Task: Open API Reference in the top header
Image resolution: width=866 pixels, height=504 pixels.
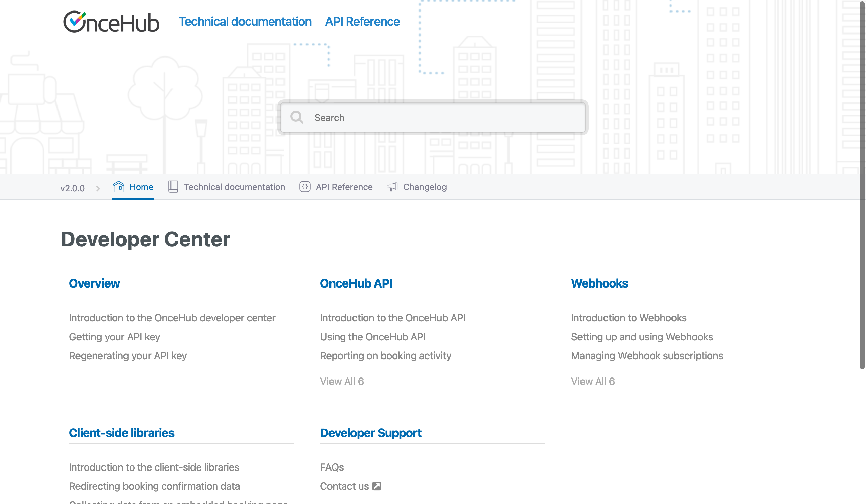Action: 363,22
